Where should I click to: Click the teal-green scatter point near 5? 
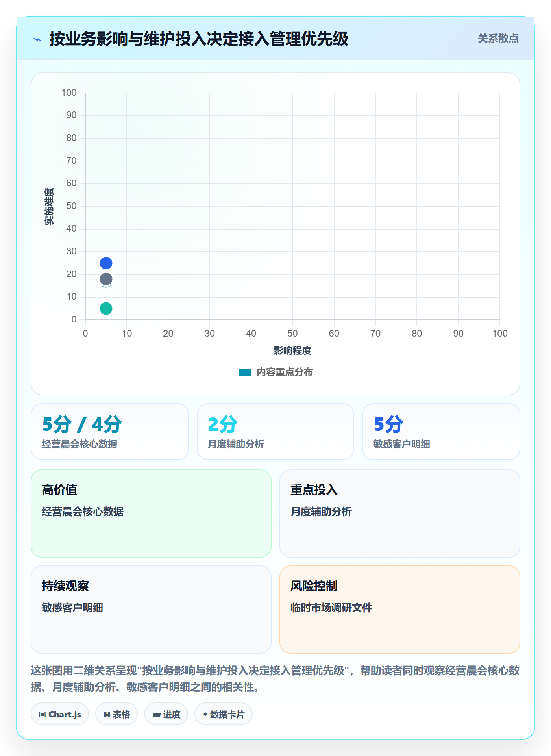(106, 308)
